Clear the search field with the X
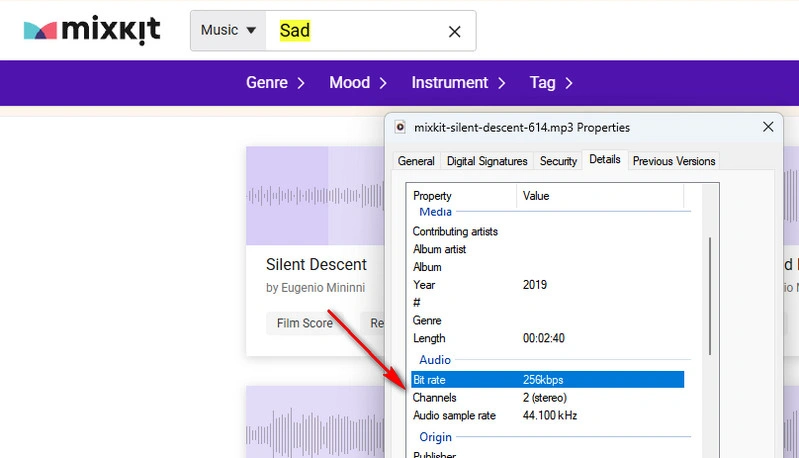The height and width of the screenshot is (458, 799). pos(455,32)
